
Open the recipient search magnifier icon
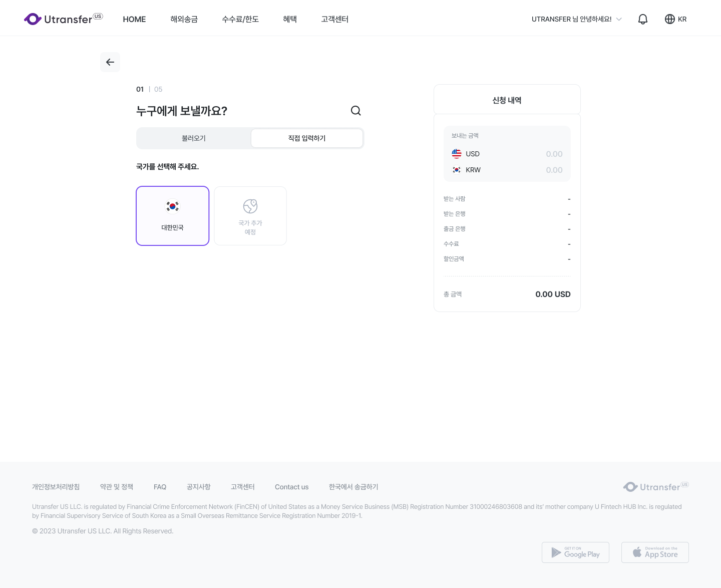click(x=355, y=111)
